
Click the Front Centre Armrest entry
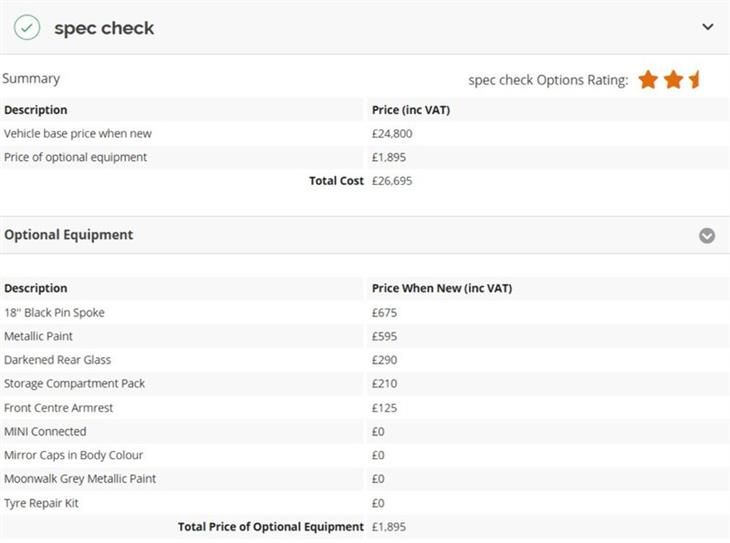[x=58, y=408]
